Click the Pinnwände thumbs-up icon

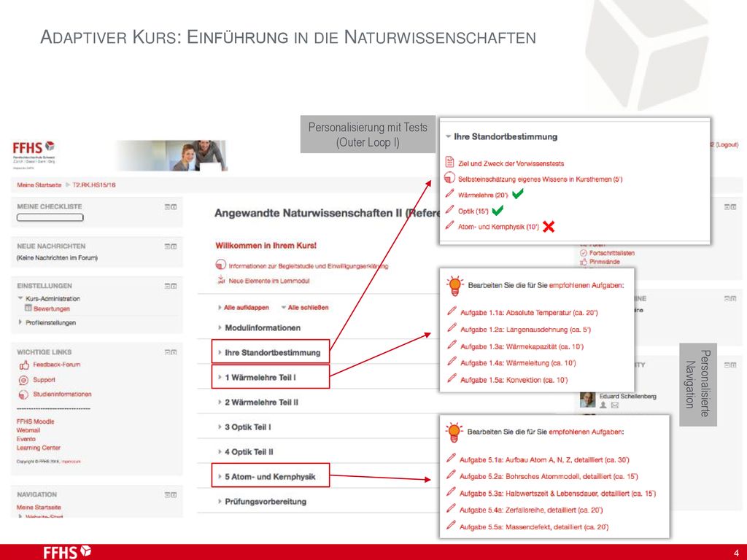583,262
